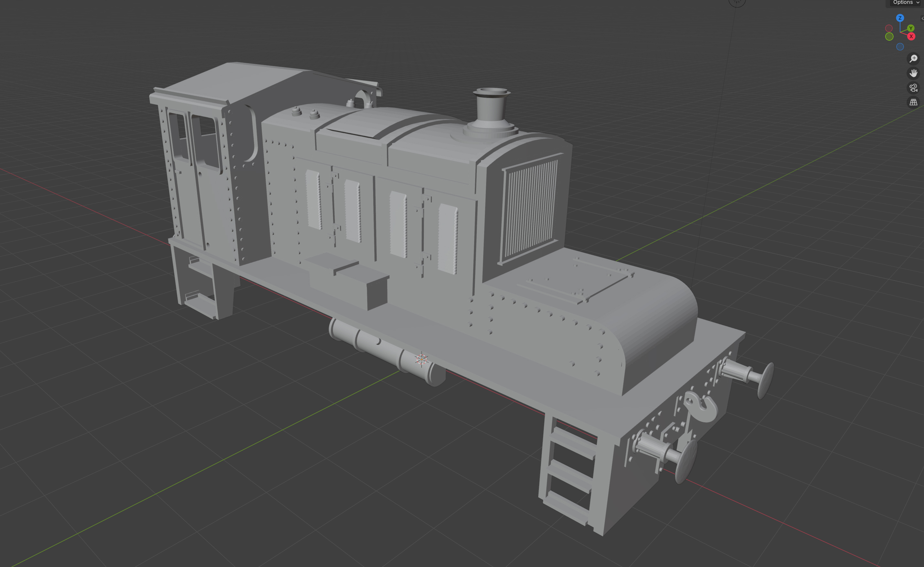Click the red X axis gizmo handle

(x=911, y=37)
